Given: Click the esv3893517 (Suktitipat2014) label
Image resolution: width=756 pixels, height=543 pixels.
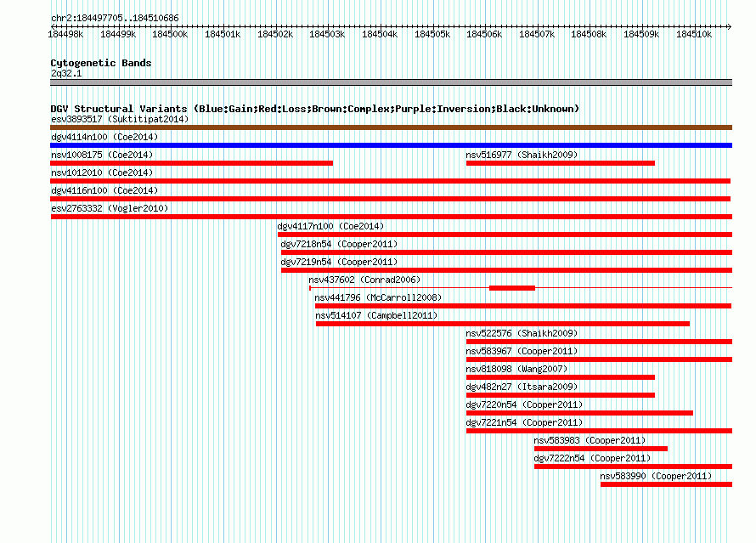Looking at the screenshot, I should (120, 119).
